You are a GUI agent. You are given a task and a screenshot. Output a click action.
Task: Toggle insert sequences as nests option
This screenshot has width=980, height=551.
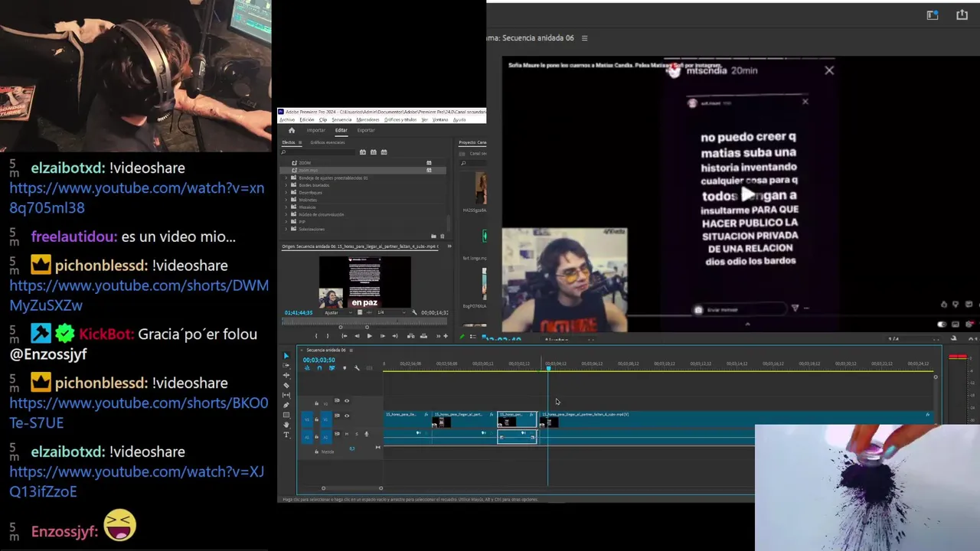click(x=307, y=368)
